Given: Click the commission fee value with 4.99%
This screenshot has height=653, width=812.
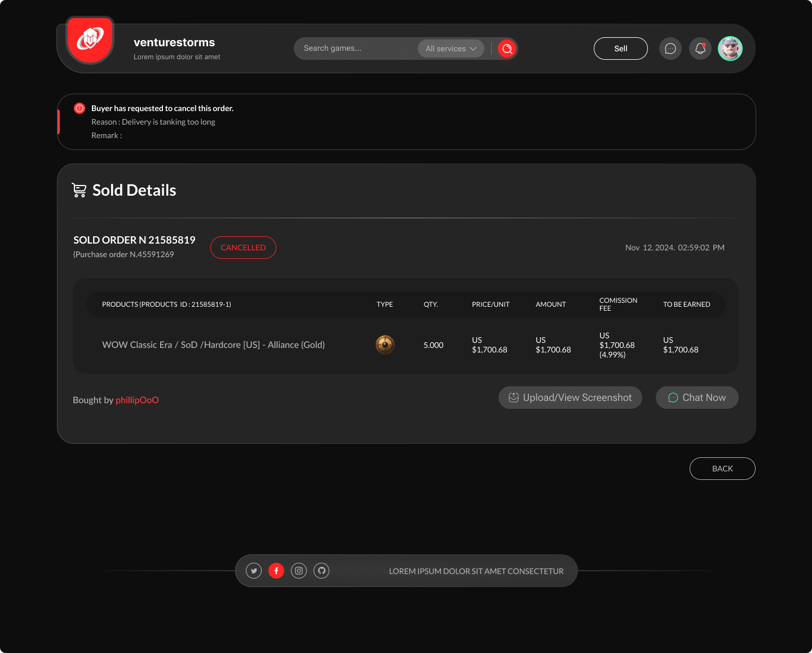Looking at the screenshot, I should [617, 345].
